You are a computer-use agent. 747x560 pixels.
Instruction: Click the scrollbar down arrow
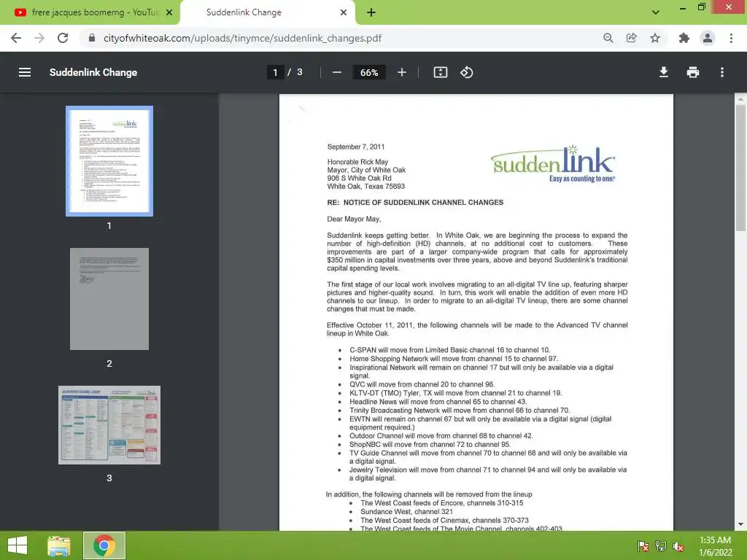[x=740, y=524]
